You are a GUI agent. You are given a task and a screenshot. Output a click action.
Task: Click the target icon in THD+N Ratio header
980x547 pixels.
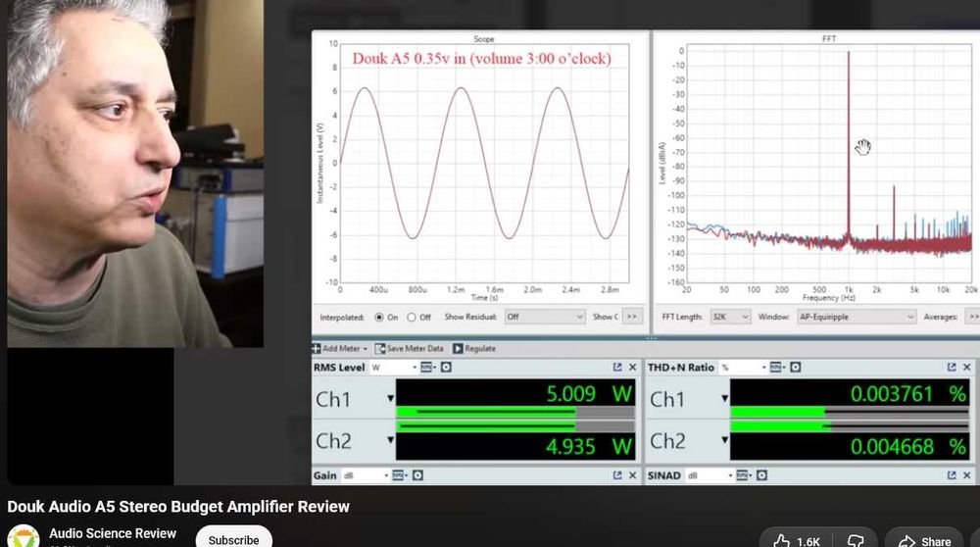coord(796,368)
